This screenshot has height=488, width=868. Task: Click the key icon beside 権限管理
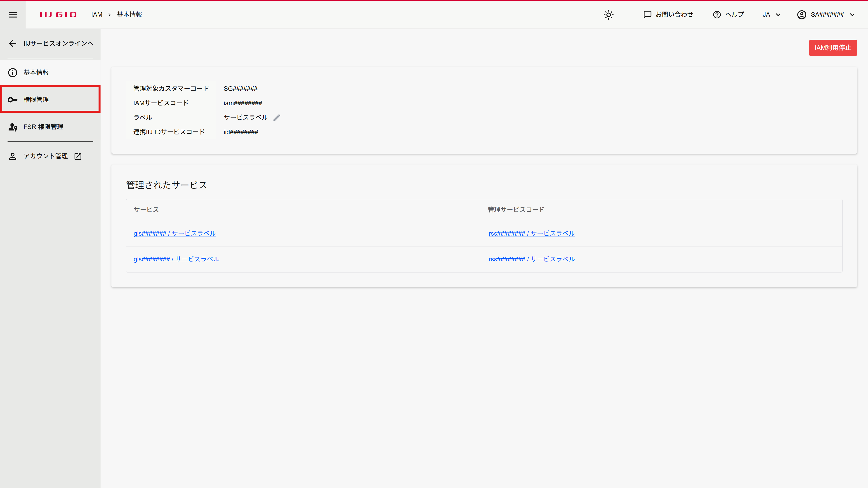[x=12, y=100]
